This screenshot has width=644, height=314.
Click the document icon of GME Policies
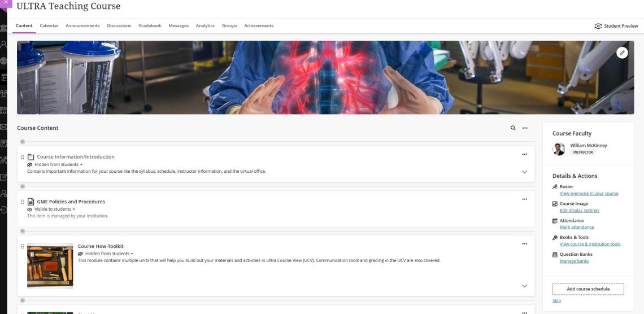pos(31,202)
